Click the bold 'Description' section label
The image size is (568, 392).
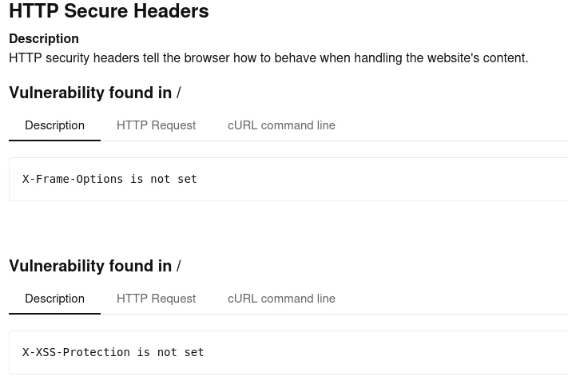(x=44, y=38)
